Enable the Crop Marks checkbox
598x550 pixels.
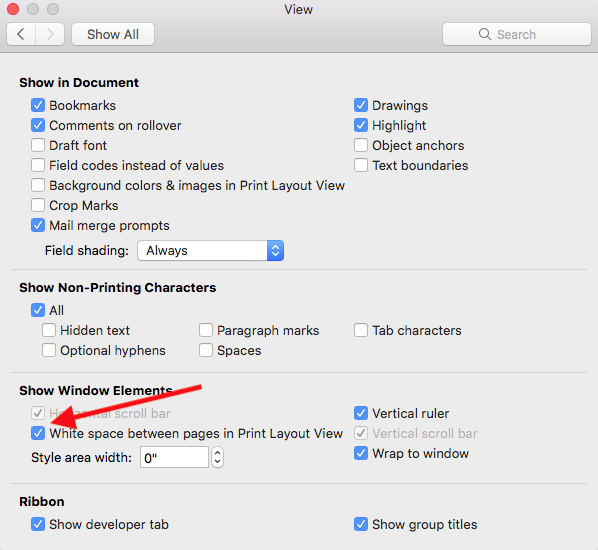(x=38, y=205)
